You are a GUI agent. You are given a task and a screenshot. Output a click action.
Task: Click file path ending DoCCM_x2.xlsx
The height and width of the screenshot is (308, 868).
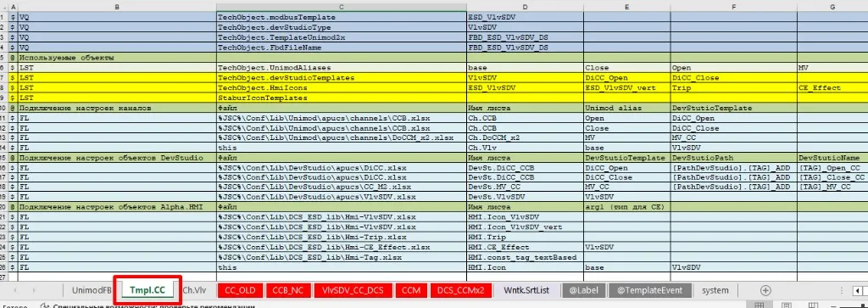tap(342, 138)
